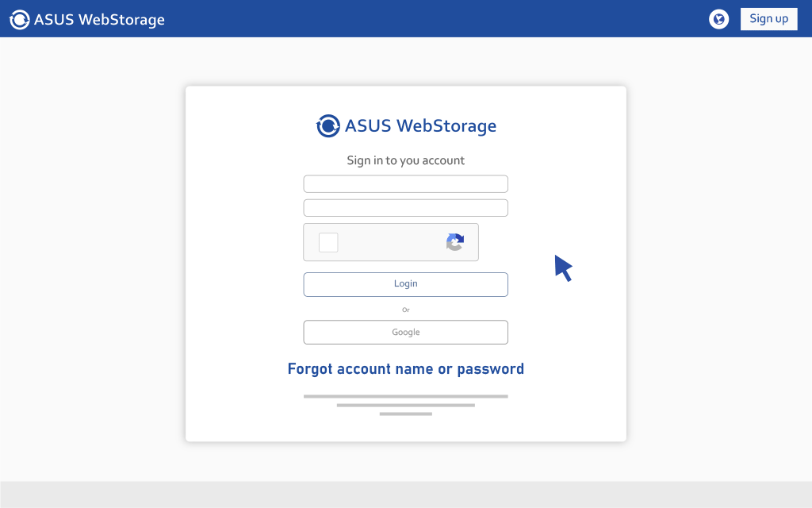Click the ASUS WebStorage logo icon in the header

pyautogui.click(x=19, y=19)
